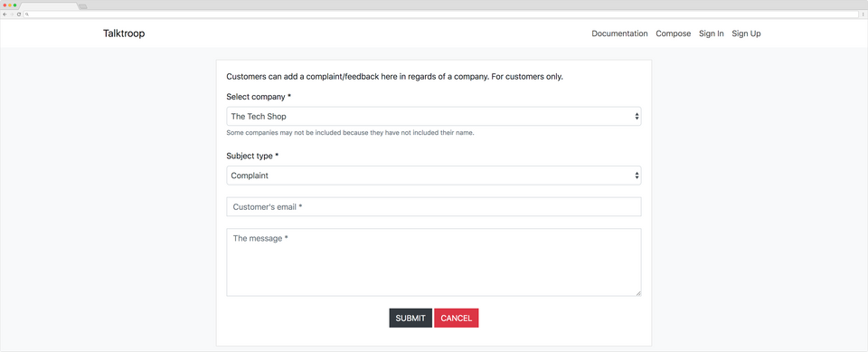Click the browser address bar

point(441,14)
